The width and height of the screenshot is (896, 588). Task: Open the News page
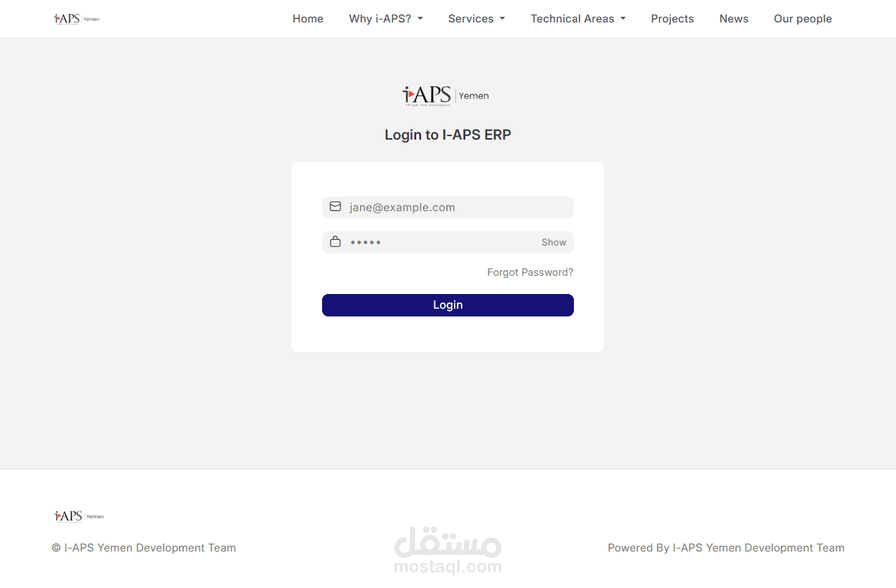pos(734,19)
